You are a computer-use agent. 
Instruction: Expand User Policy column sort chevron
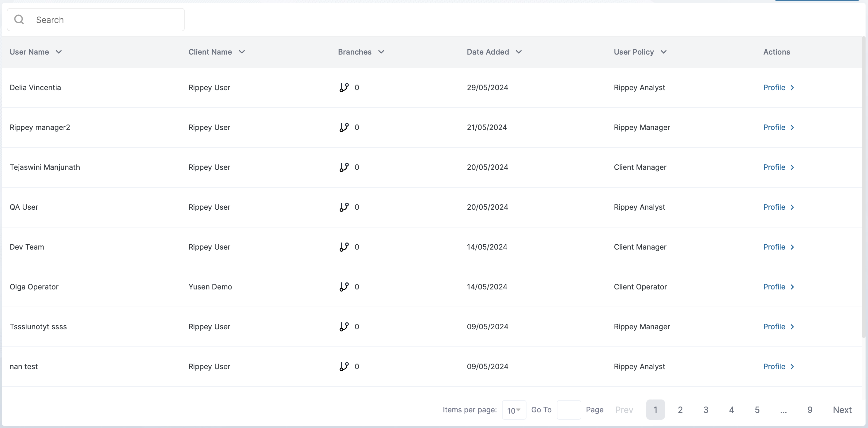pyautogui.click(x=663, y=52)
